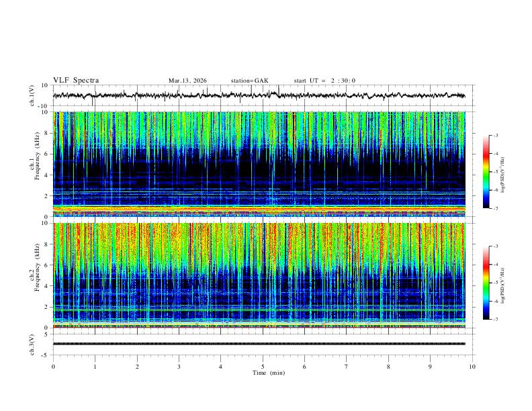Click the ch.2 spectrogram panel
The width and height of the screenshot is (532, 411).
259,275
